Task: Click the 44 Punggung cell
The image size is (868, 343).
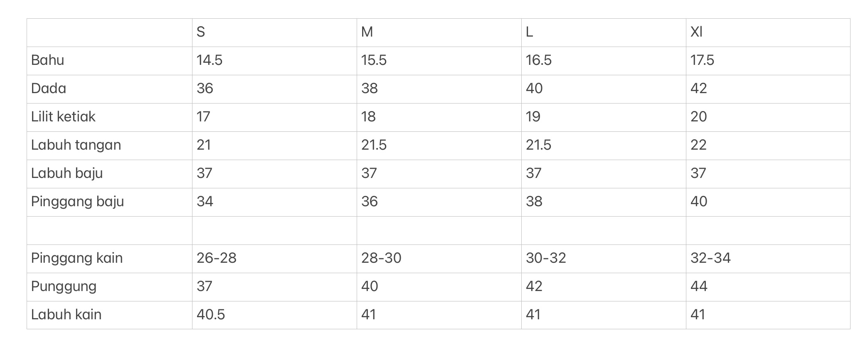Action: (699, 286)
